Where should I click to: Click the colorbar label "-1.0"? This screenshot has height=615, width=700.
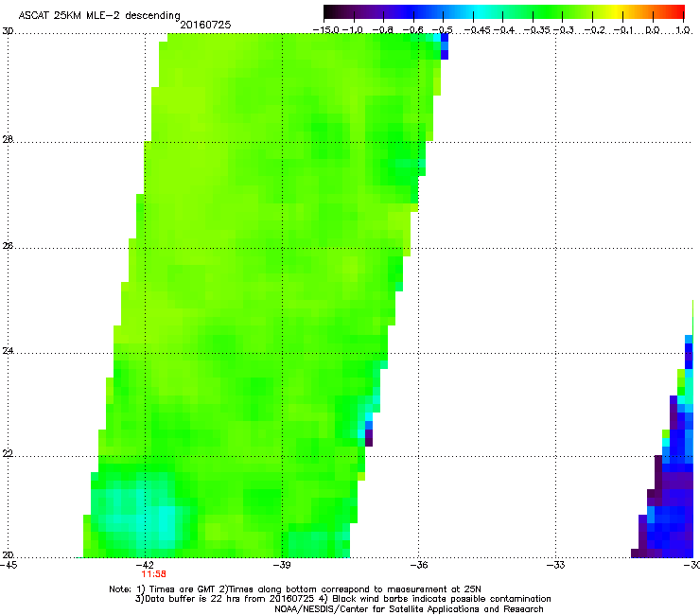(x=352, y=30)
